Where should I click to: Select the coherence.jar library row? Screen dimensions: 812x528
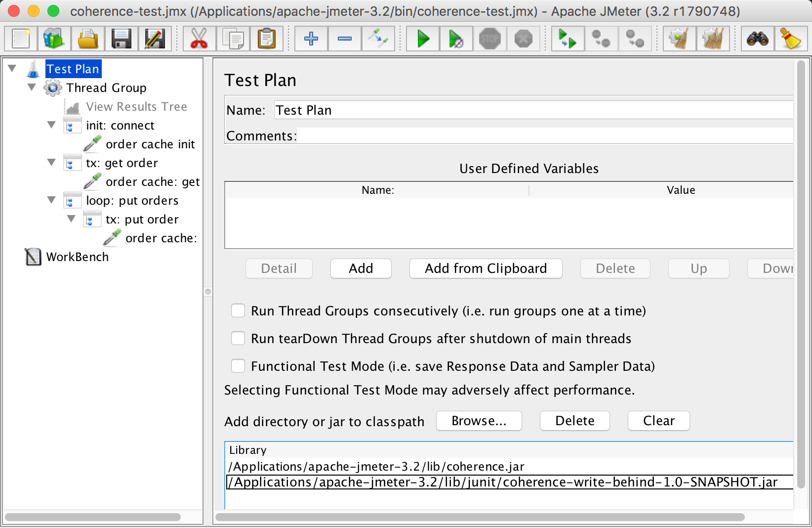pyautogui.click(x=510, y=466)
